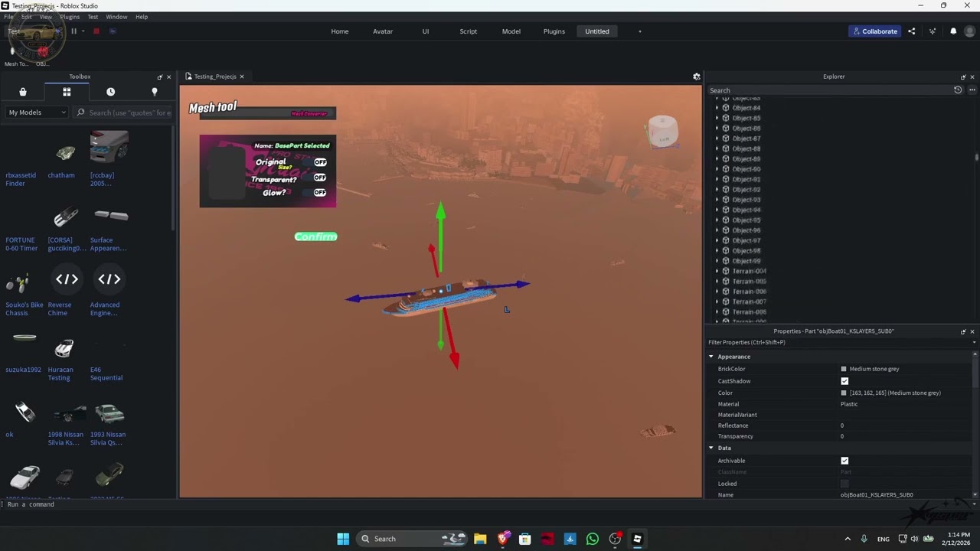The image size is (980, 551).
Task: Click the Roblox Studio taskbar icon
Action: (x=637, y=539)
